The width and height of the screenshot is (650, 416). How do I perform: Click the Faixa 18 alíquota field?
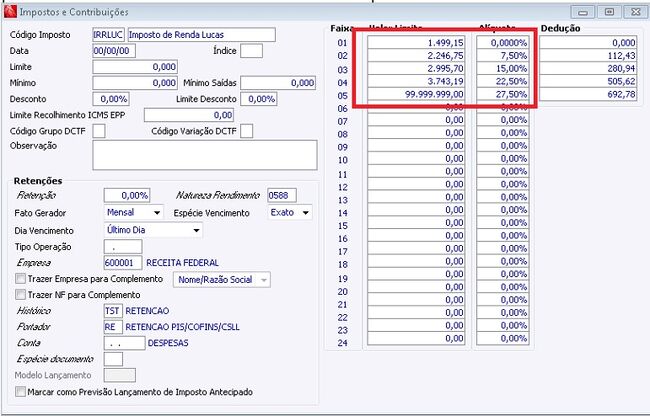coord(503,261)
